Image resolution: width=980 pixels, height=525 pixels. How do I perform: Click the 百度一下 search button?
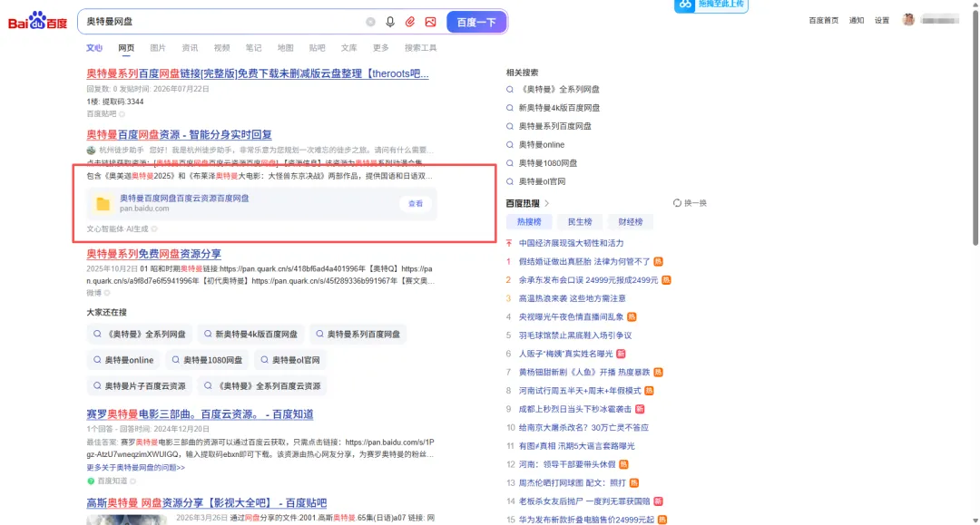(x=476, y=22)
